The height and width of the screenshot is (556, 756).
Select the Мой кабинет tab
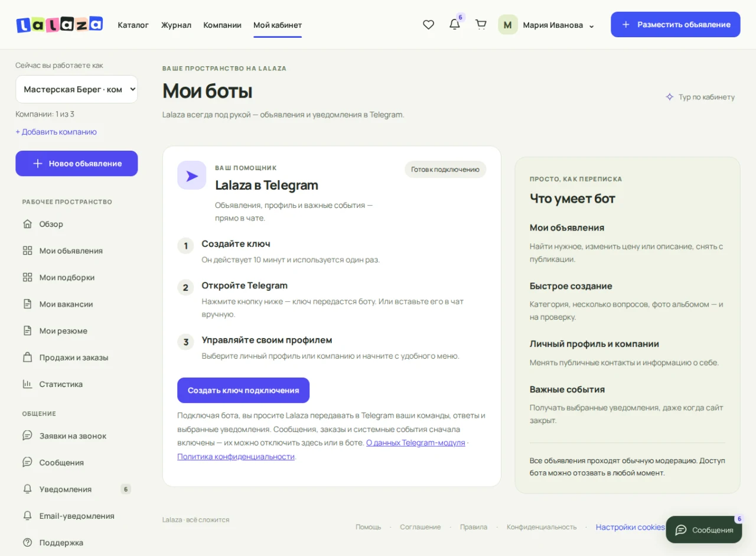278,25
